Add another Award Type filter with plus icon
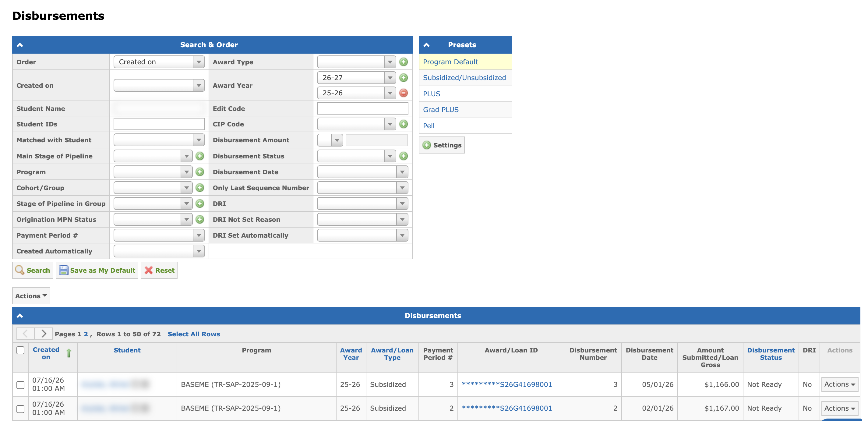The height and width of the screenshot is (421, 868). [x=403, y=62]
